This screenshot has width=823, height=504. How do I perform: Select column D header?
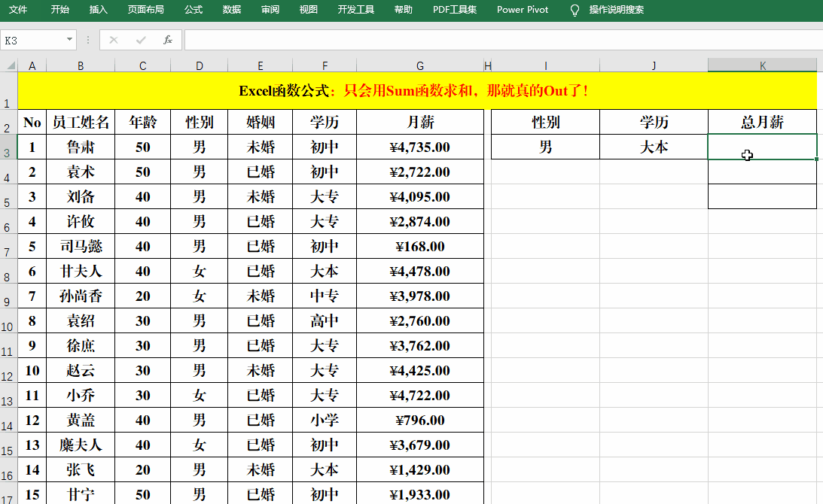(200, 65)
